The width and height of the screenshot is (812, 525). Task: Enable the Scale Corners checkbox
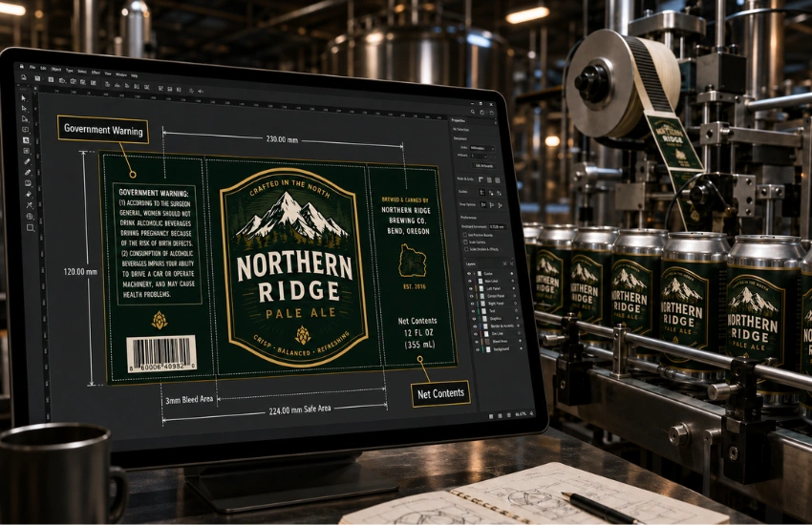click(x=465, y=241)
